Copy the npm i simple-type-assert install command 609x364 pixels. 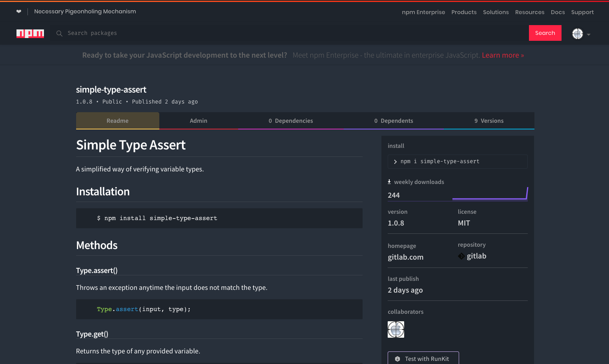tap(458, 162)
